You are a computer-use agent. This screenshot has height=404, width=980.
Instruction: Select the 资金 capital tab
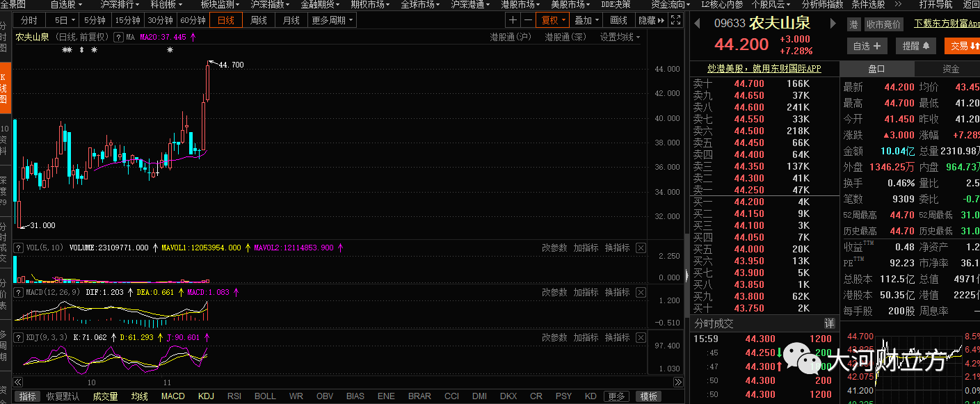pos(950,69)
